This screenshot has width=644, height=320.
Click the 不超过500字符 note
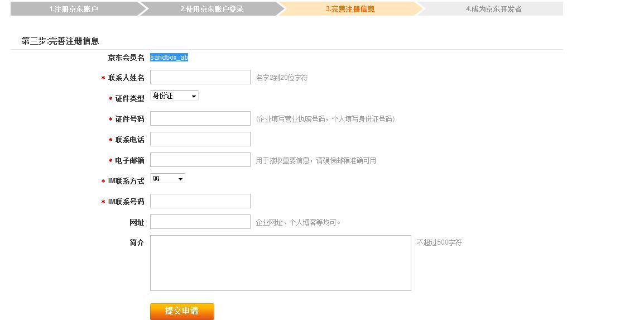pyautogui.click(x=439, y=242)
